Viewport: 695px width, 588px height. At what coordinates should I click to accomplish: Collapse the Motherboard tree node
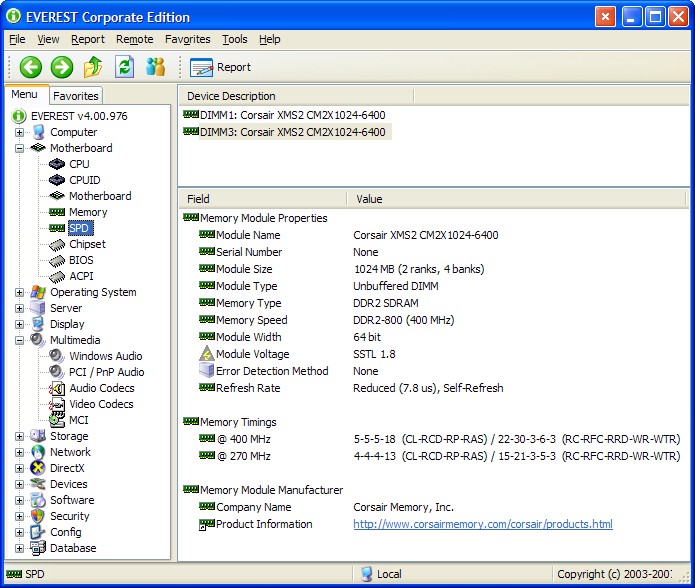[x=20, y=148]
